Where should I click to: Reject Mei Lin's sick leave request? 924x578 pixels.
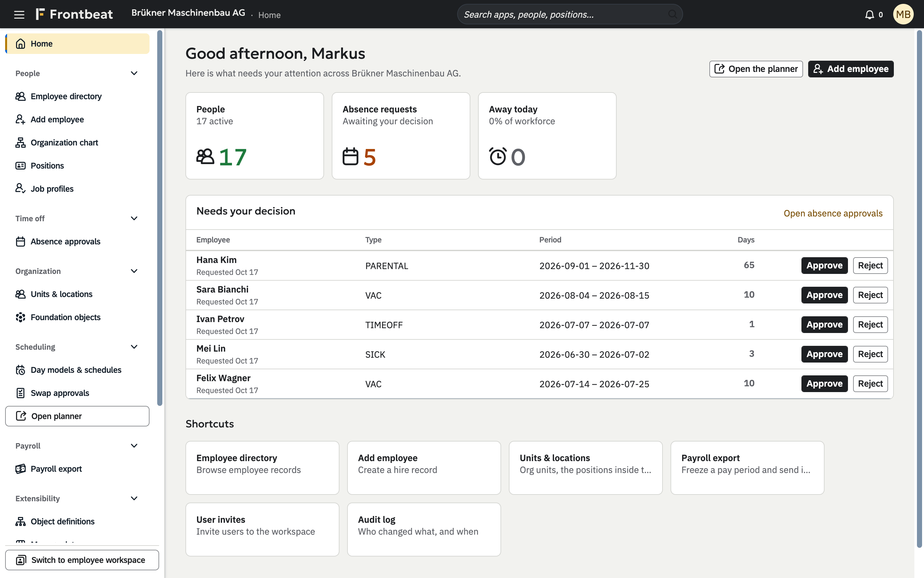pyautogui.click(x=870, y=354)
